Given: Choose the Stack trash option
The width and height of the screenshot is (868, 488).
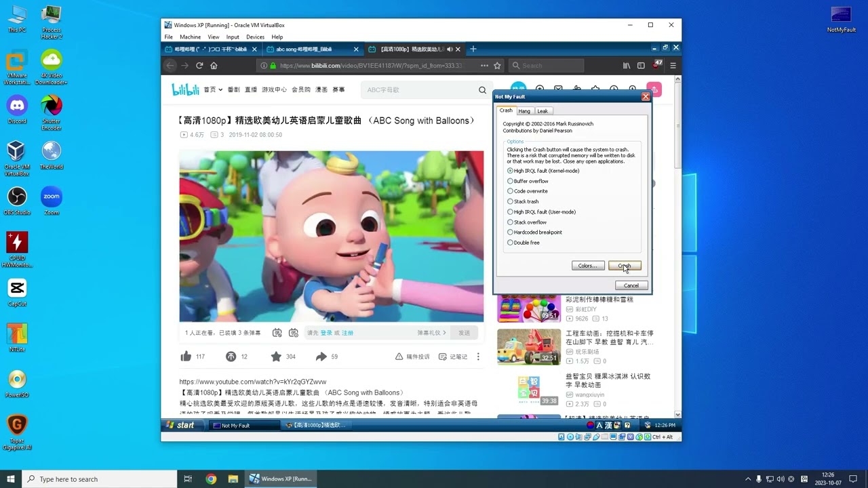Looking at the screenshot, I should [523, 201].
